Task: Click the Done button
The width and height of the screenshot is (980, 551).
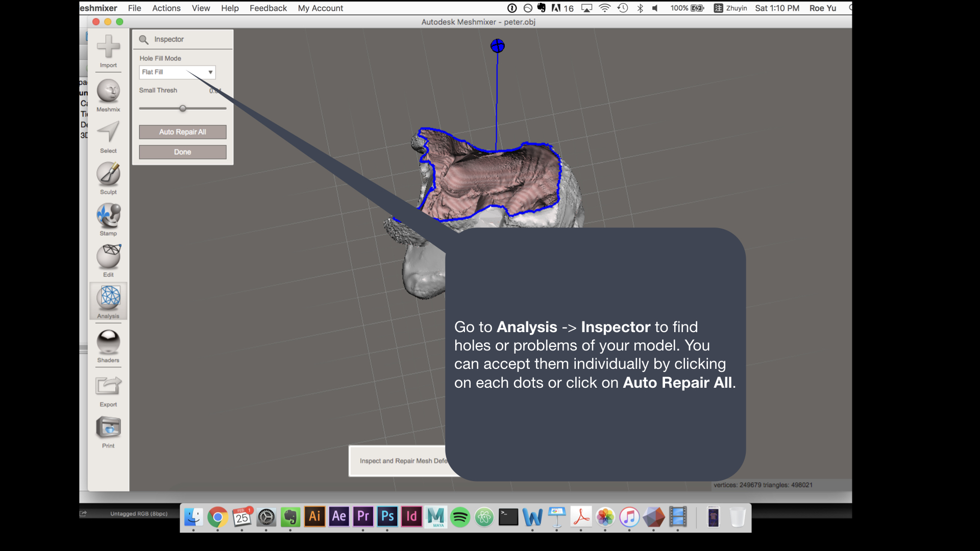Action: pos(182,152)
